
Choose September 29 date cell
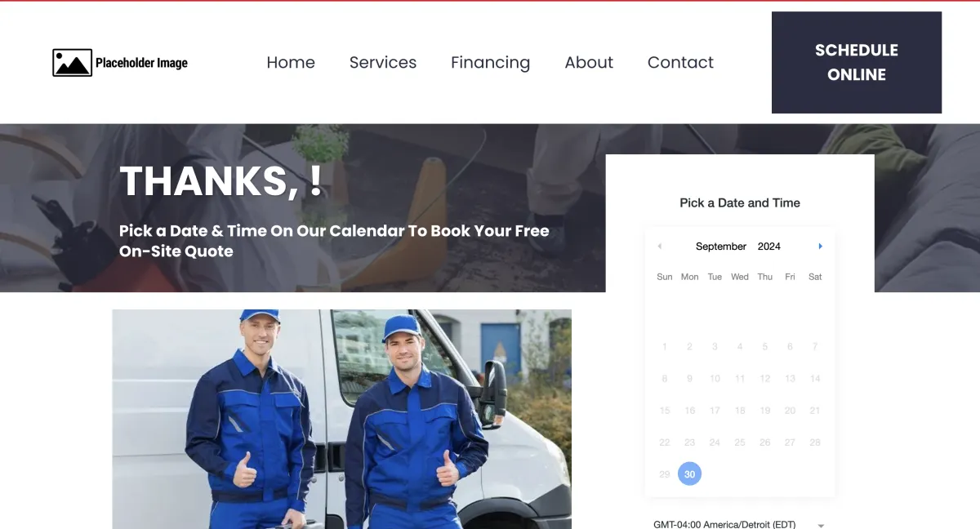pyautogui.click(x=665, y=474)
